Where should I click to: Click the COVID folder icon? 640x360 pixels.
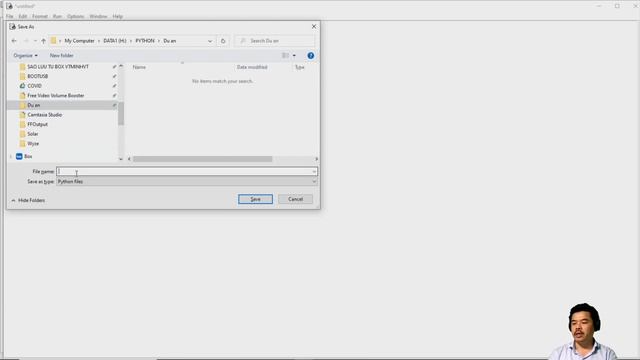(22, 86)
